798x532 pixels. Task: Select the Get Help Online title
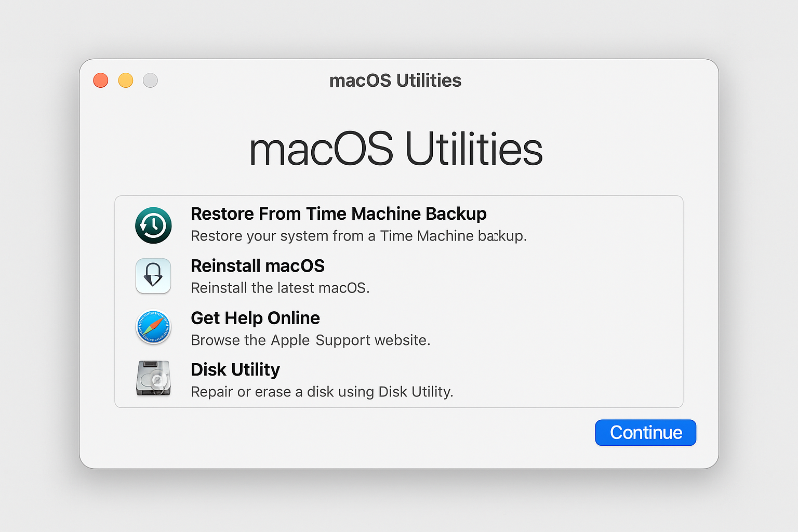[255, 317]
